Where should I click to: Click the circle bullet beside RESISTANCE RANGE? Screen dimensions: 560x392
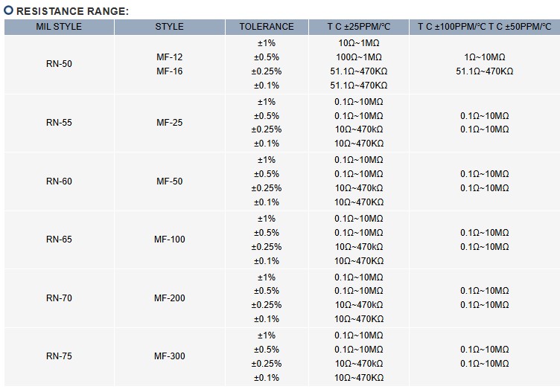tap(9, 11)
